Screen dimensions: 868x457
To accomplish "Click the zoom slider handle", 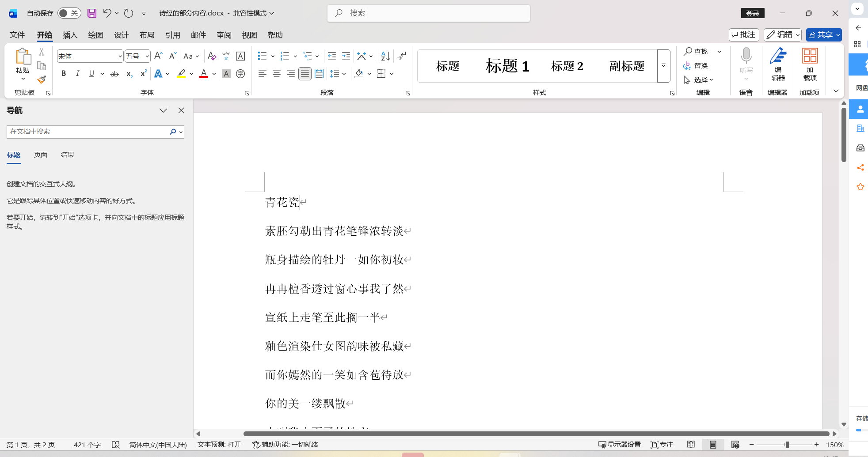I will [788, 445].
